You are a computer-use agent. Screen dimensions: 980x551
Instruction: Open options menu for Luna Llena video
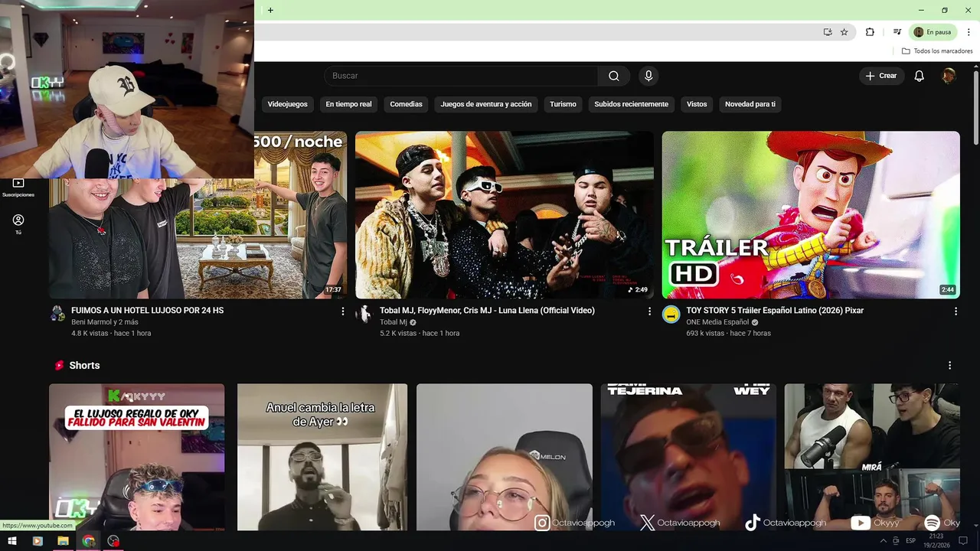pos(649,311)
